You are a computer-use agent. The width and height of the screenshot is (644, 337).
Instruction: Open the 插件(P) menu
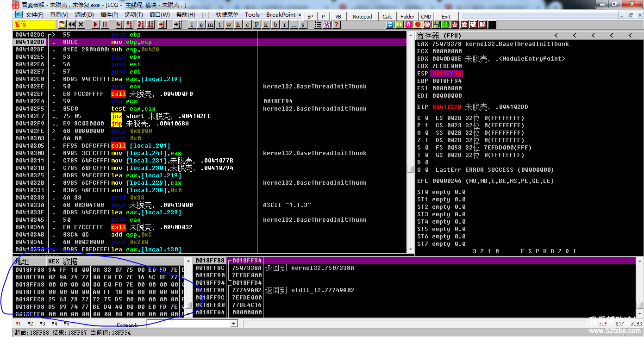pos(109,15)
